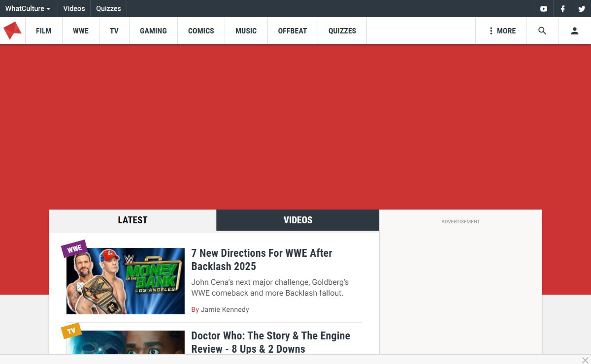Open the user account profile icon
Viewport: 591px width, 364px height.
tap(575, 30)
